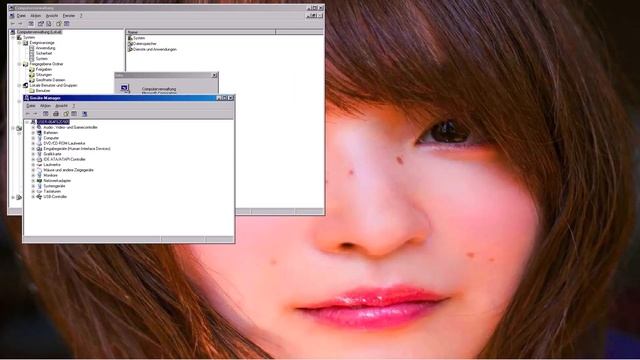Open Ansicht menu in Geräte-Manager window
Viewport: 640px width, 360px height.
pos(61,106)
